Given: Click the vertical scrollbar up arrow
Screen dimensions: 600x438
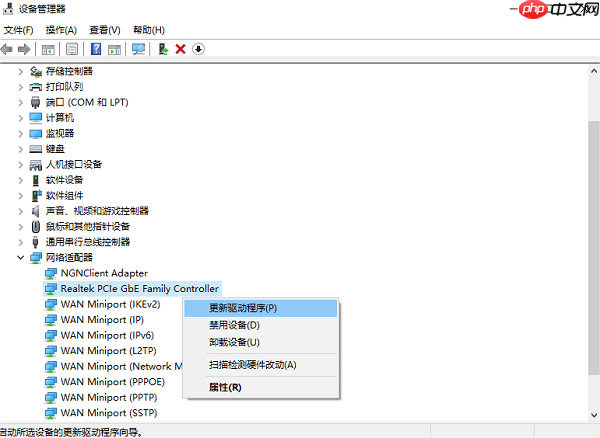Looking at the screenshot, I should [594, 71].
